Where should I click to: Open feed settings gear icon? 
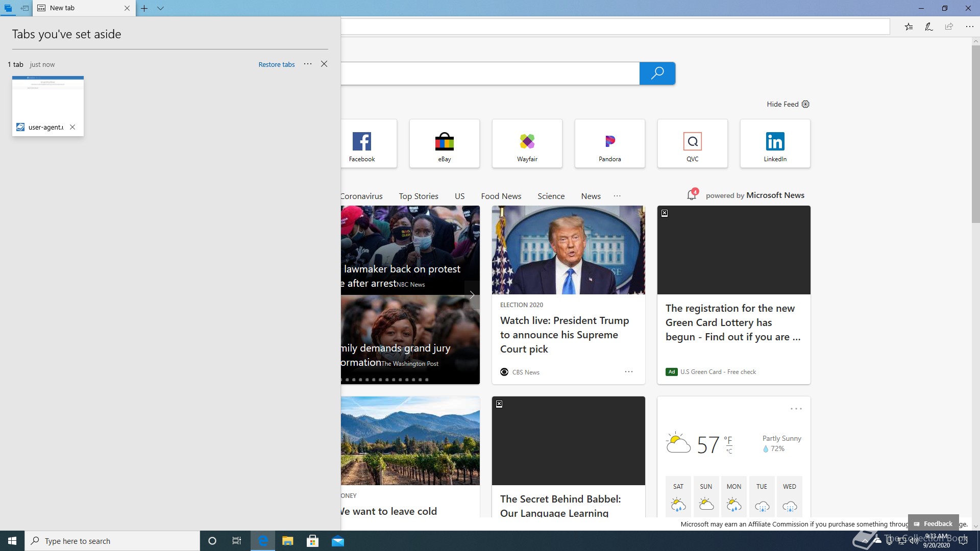tap(805, 104)
